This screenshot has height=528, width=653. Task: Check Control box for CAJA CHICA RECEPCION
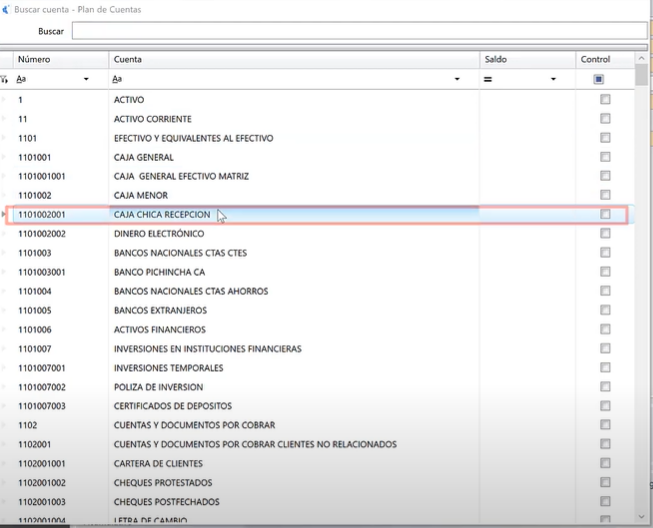click(605, 214)
